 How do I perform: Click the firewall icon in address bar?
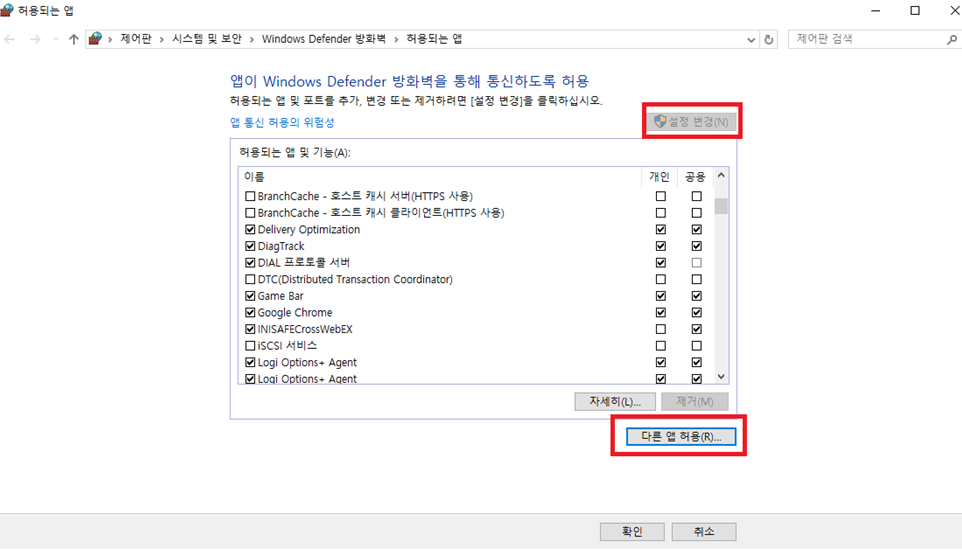tap(95, 39)
